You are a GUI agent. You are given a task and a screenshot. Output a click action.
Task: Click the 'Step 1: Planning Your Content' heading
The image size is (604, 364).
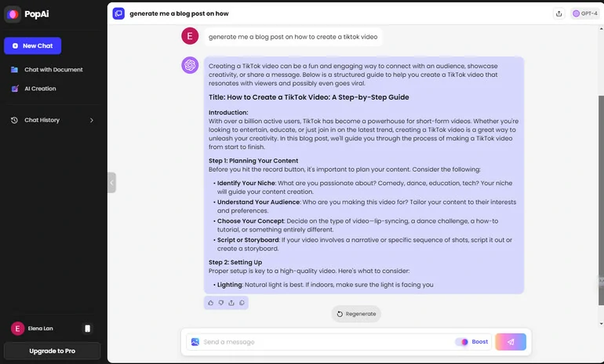tap(253, 161)
